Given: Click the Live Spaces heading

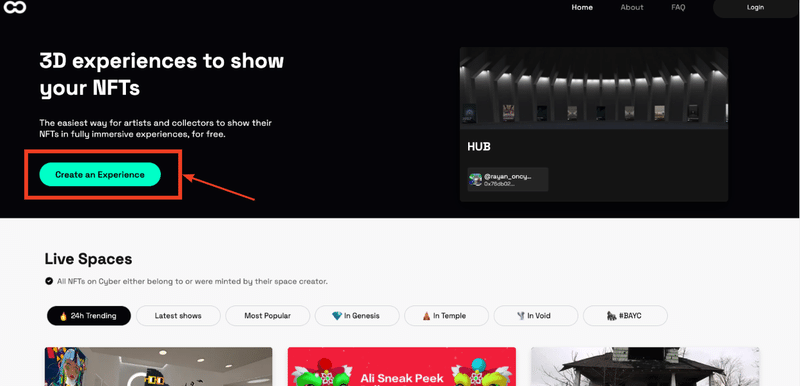Looking at the screenshot, I should click(x=88, y=259).
